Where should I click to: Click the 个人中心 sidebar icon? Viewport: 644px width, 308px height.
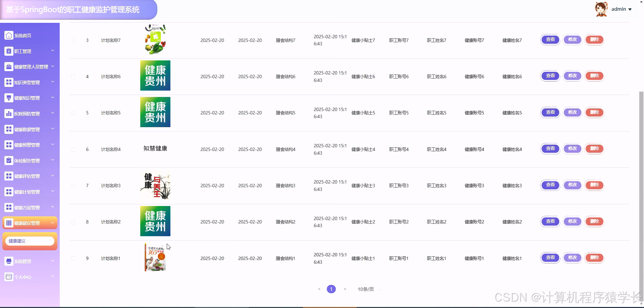(x=8, y=277)
